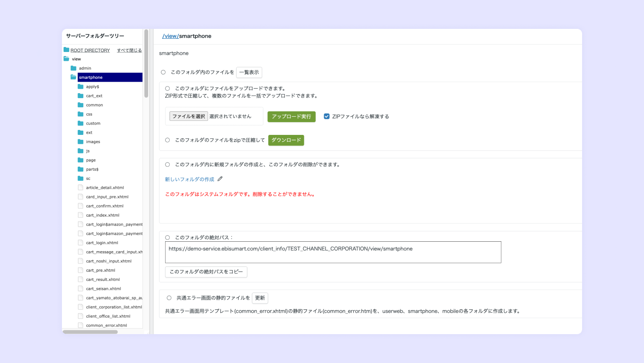Select the radio for 共通エラー画面の静的ファイルを
644x363 pixels.
coord(169,298)
